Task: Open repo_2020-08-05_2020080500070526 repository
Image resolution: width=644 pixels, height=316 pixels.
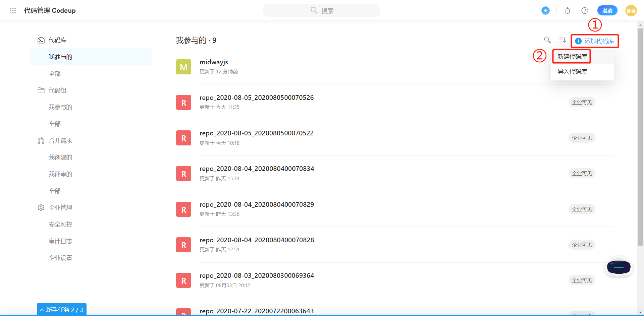Action: [x=257, y=98]
